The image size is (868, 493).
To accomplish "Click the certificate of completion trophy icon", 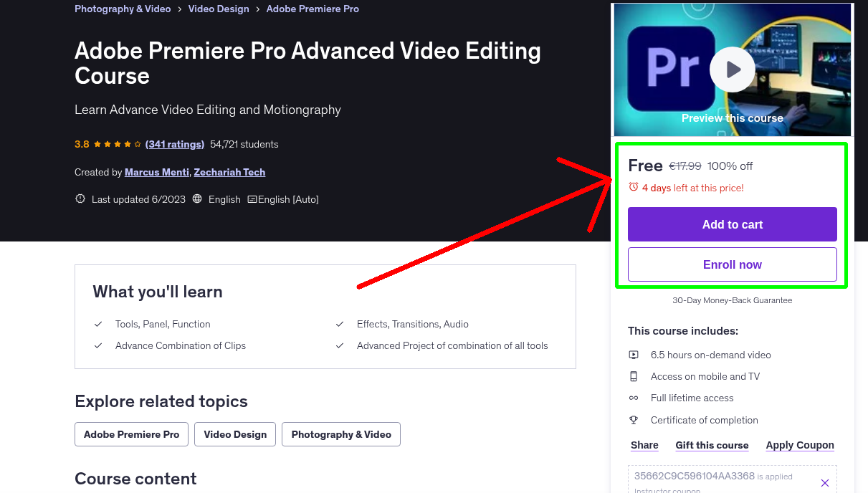I will click(634, 420).
